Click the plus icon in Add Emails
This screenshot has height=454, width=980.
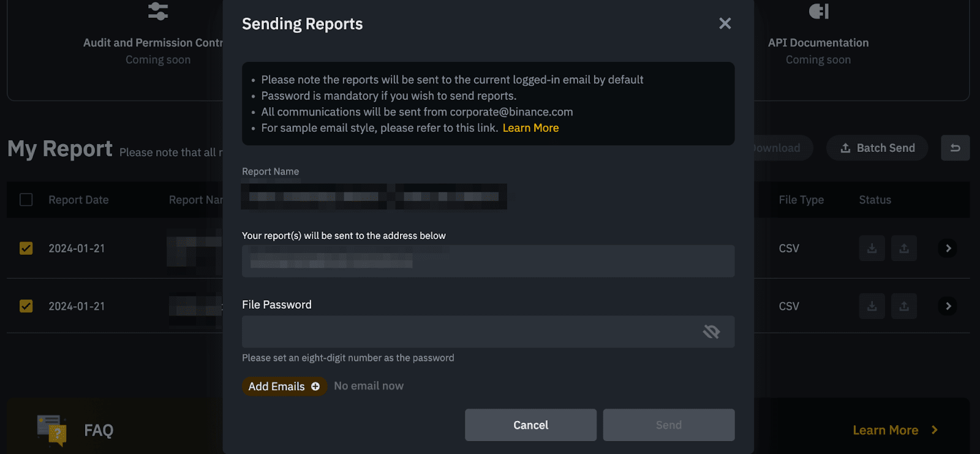[315, 387]
